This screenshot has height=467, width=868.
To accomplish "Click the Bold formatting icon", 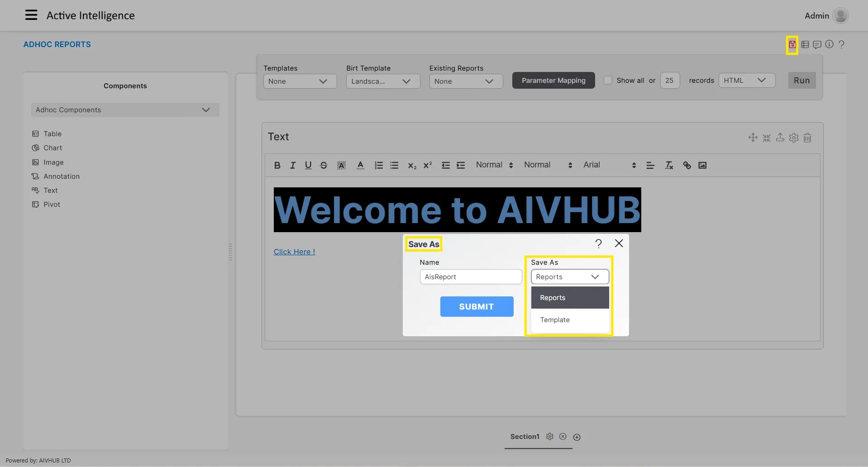I will coord(277,165).
